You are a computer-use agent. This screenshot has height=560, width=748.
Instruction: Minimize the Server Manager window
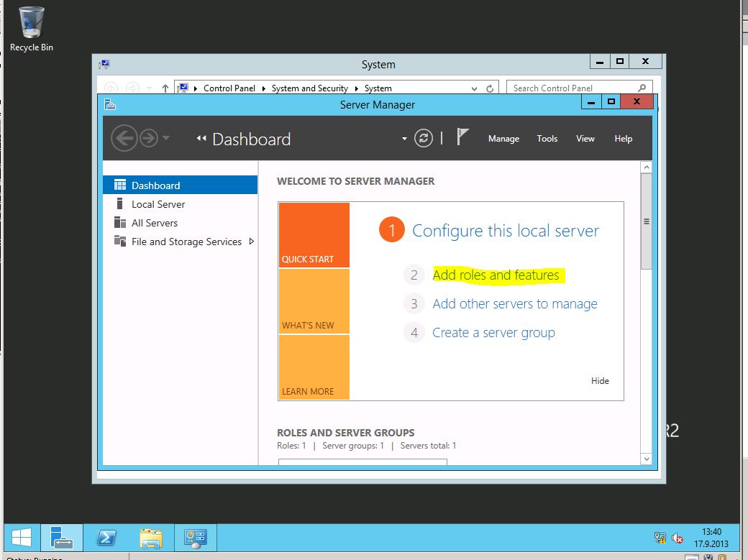pyautogui.click(x=591, y=101)
